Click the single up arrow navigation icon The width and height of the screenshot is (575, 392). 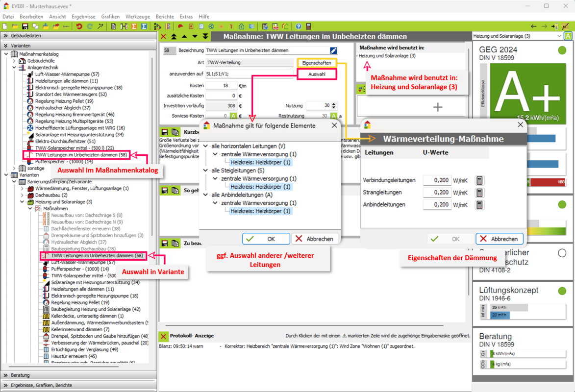click(x=184, y=36)
